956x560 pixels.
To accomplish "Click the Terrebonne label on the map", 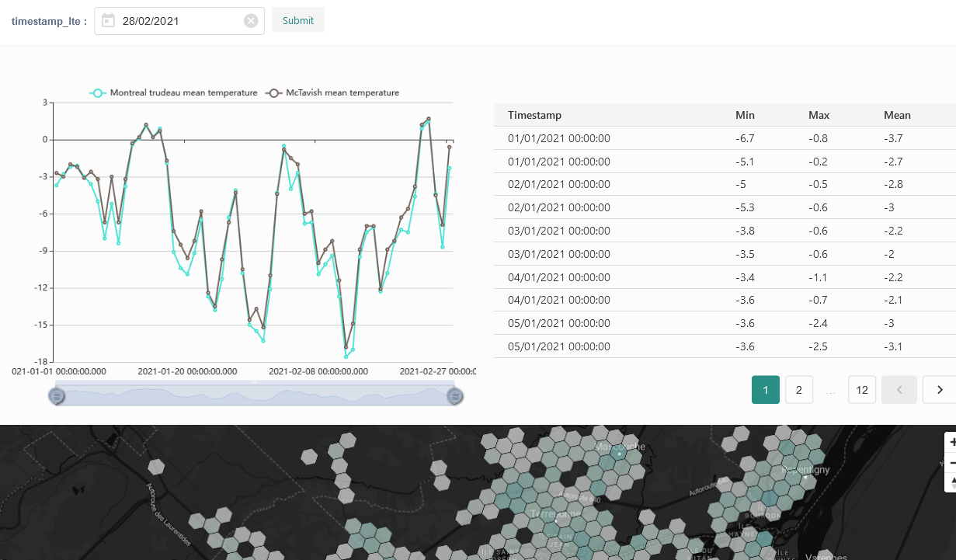I will [554, 514].
